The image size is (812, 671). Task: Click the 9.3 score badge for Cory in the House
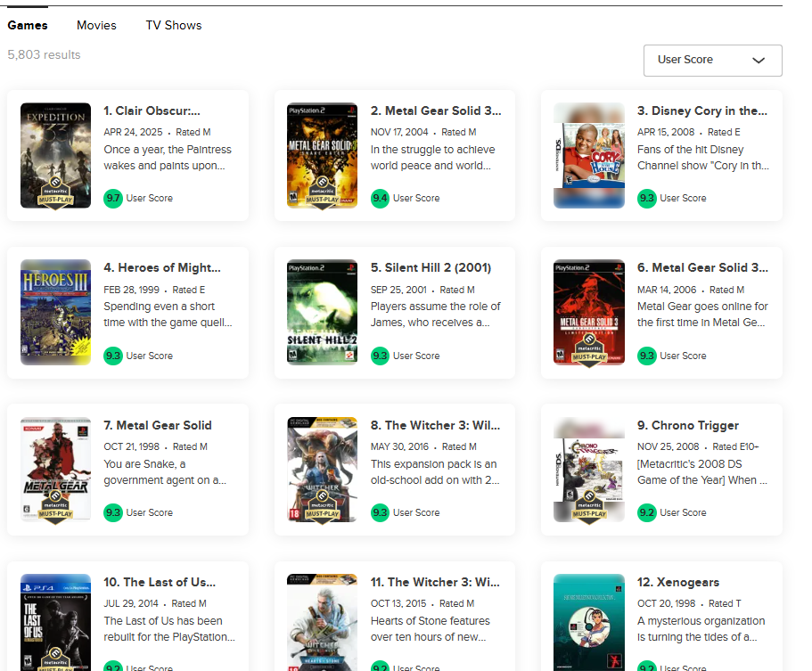[x=647, y=199]
